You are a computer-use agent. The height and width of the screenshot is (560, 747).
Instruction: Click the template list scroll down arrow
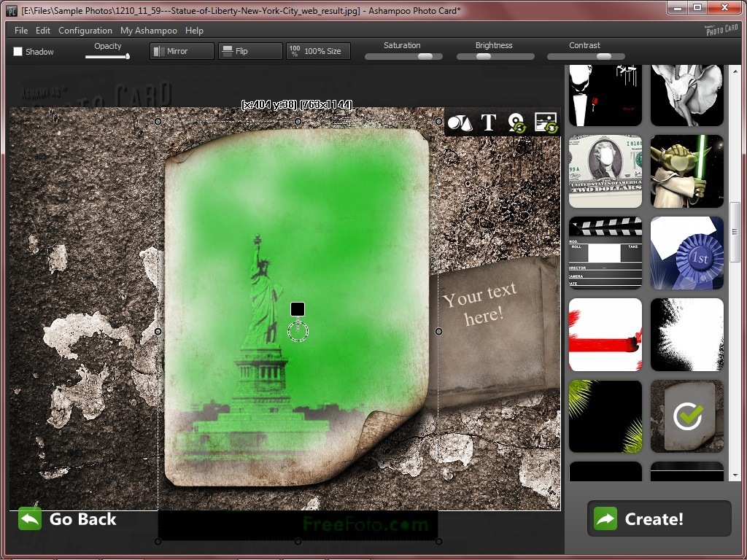[x=735, y=475]
